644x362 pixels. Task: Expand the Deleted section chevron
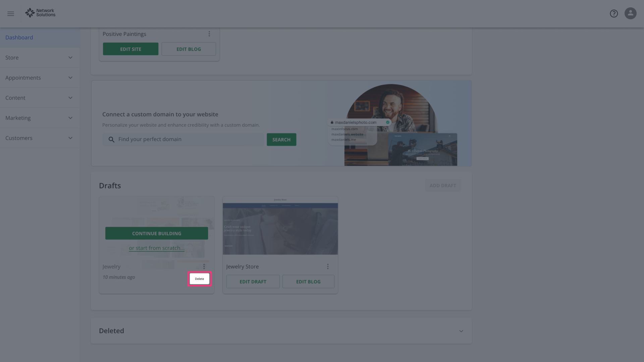pyautogui.click(x=461, y=331)
